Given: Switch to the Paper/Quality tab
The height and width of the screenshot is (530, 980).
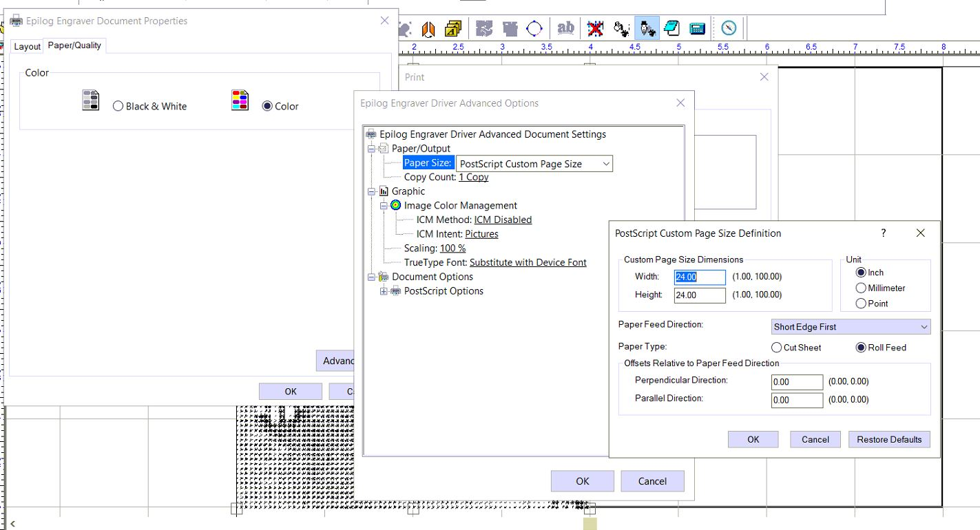Looking at the screenshot, I should pyautogui.click(x=74, y=45).
